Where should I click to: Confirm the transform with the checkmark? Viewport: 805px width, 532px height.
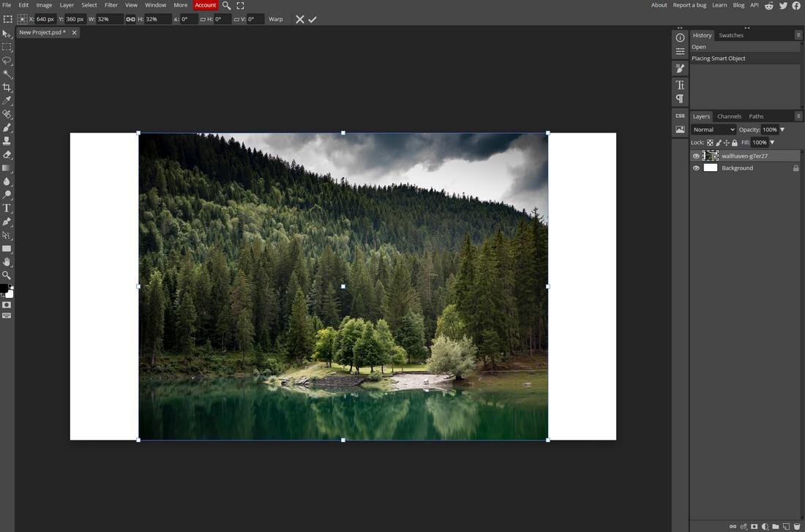coord(313,19)
